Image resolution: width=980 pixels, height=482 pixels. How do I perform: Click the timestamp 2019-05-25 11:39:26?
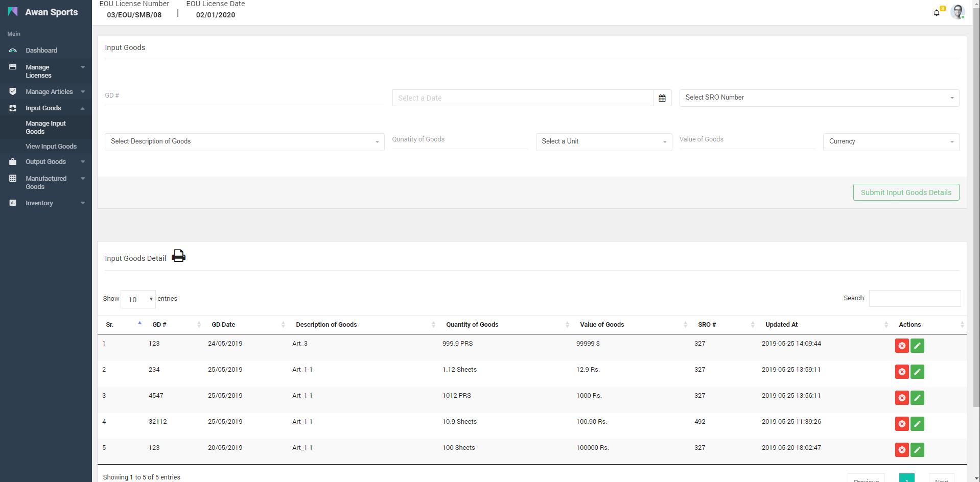click(x=791, y=422)
